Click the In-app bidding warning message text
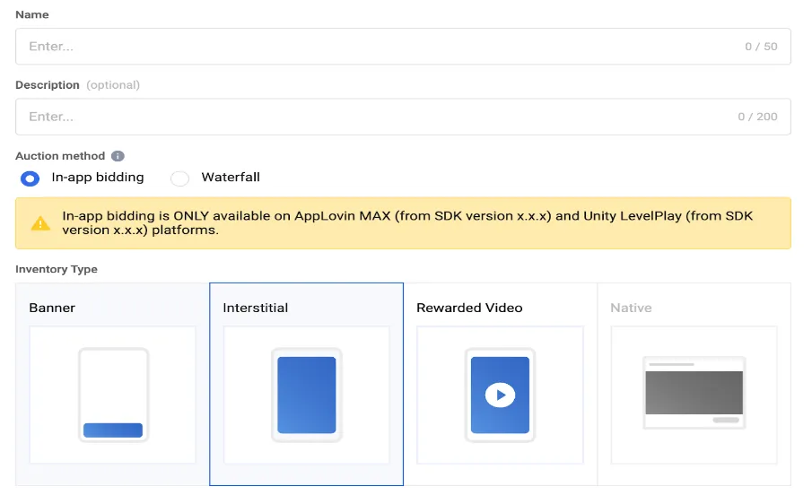The width and height of the screenshot is (812, 504). pos(407,223)
